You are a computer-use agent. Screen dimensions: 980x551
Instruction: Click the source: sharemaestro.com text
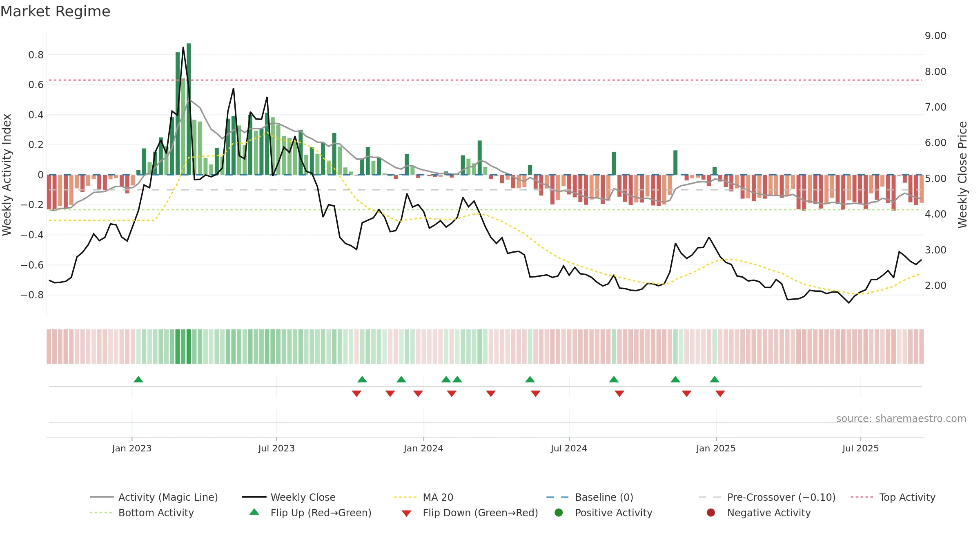(x=901, y=418)
